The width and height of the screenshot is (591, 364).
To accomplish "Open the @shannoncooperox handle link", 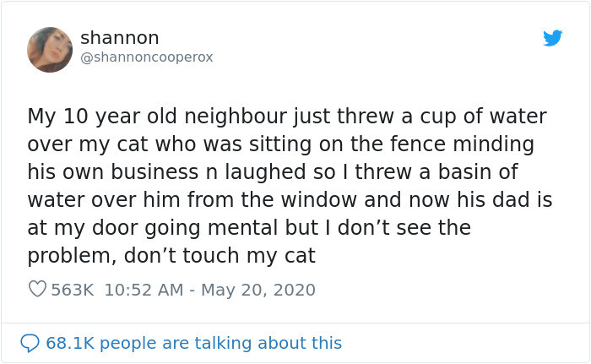I will click(146, 57).
